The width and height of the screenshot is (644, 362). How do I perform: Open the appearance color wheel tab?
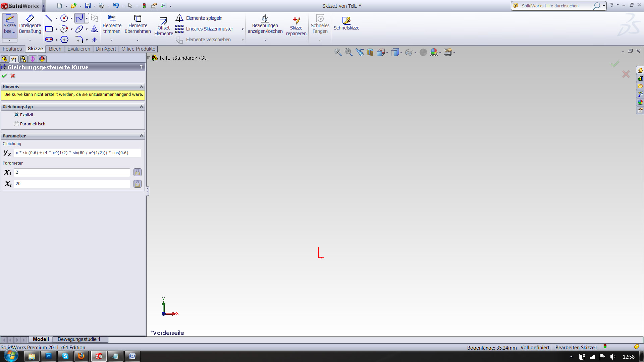pyautogui.click(x=42, y=59)
